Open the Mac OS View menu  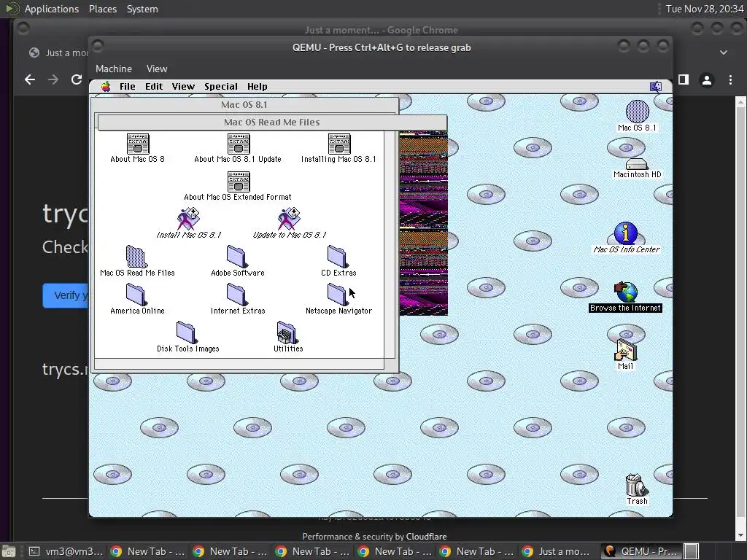pos(183,87)
